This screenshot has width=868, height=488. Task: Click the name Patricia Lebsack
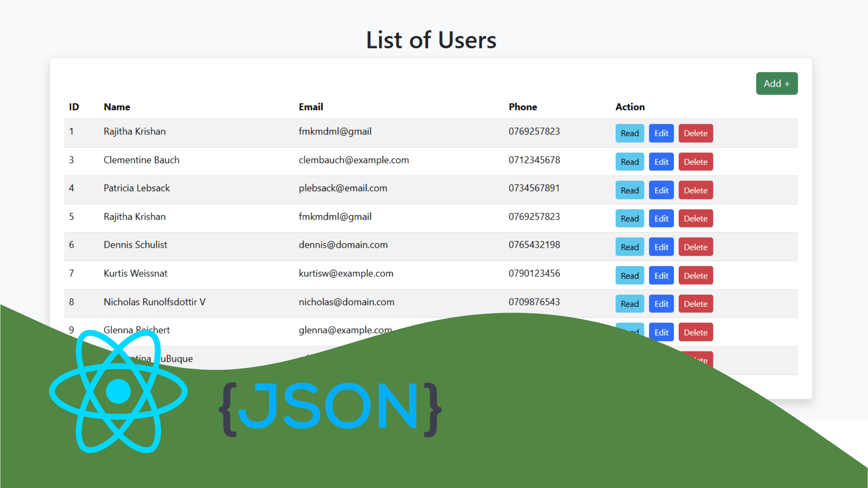137,188
